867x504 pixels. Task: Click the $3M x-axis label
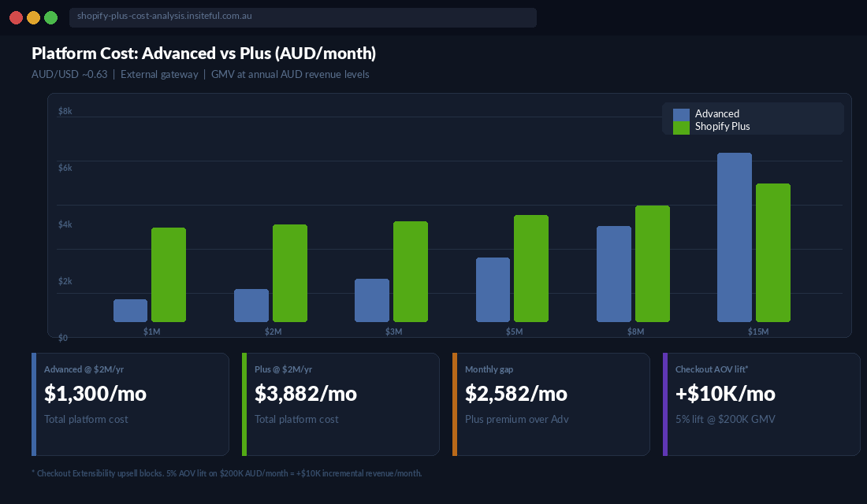click(393, 332)
